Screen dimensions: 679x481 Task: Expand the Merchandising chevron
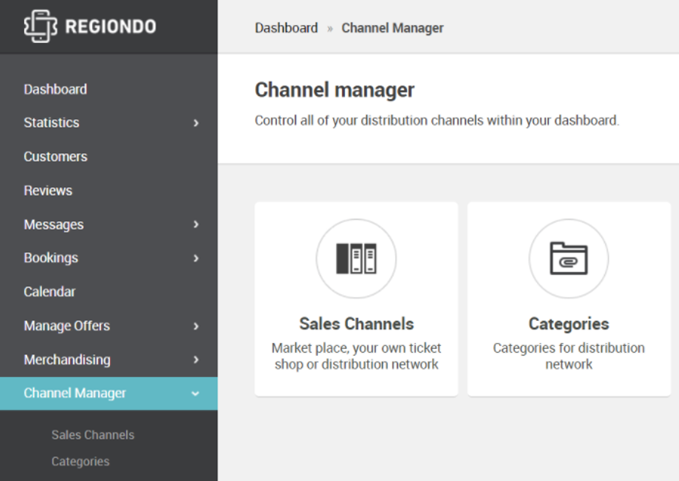[x=196, y=359]
